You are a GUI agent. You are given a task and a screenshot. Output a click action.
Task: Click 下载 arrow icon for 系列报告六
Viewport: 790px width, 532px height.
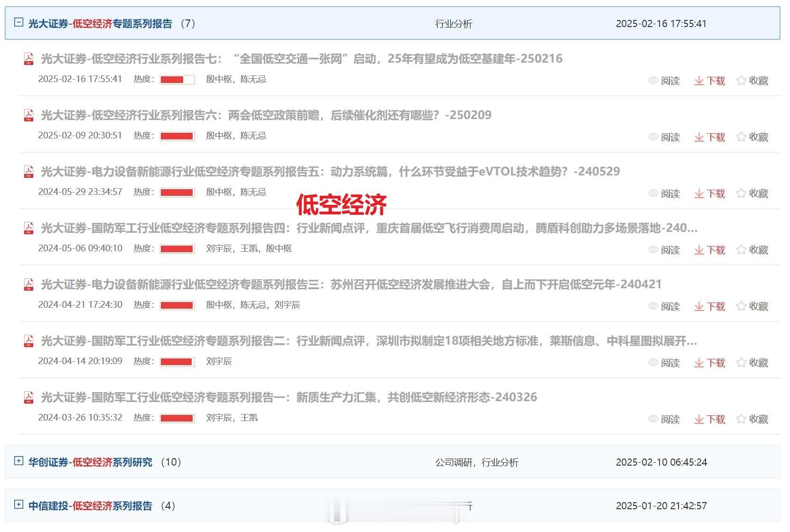click(x=699, y=138)
